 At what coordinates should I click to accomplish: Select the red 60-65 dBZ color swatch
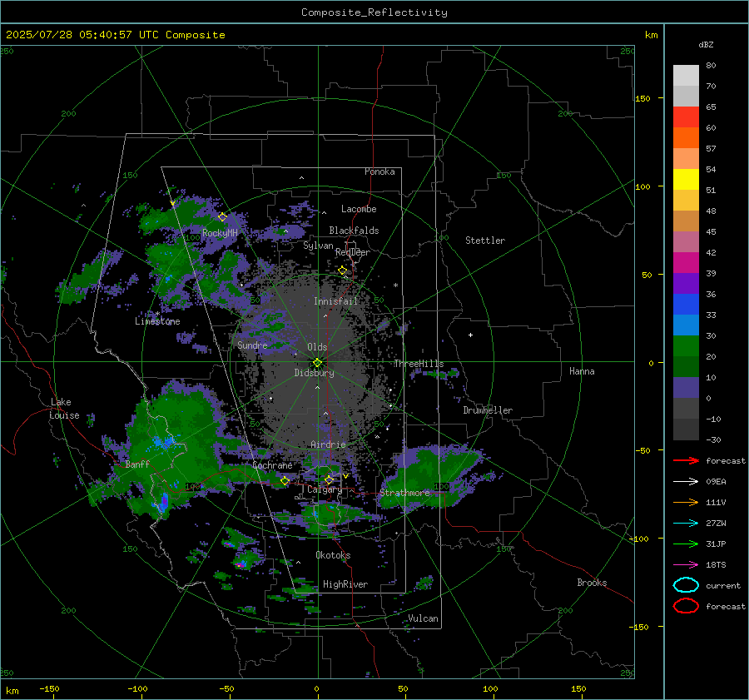686,117
